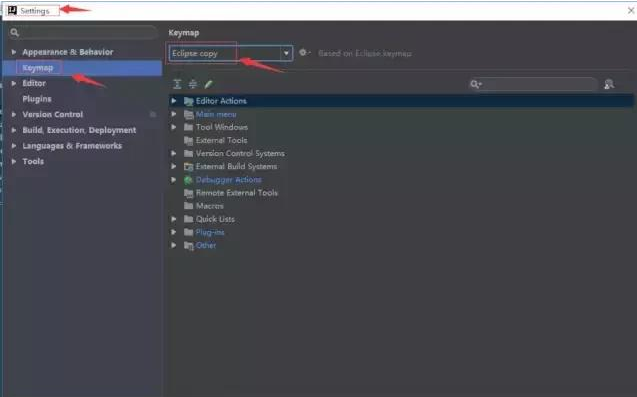The image size is (637, 397).
Task: Expand the Quick Lists tree arrow
Action: point(174,219)
